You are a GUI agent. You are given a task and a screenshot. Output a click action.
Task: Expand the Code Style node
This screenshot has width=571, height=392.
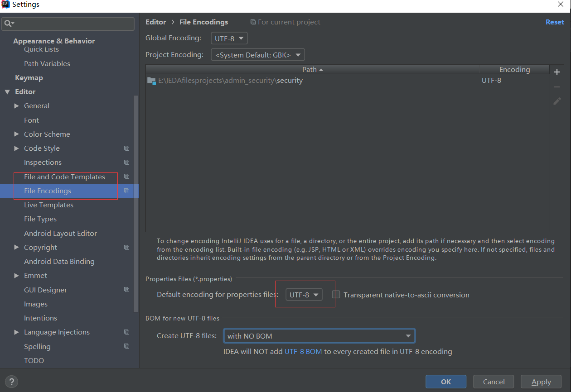pos(17,148)
